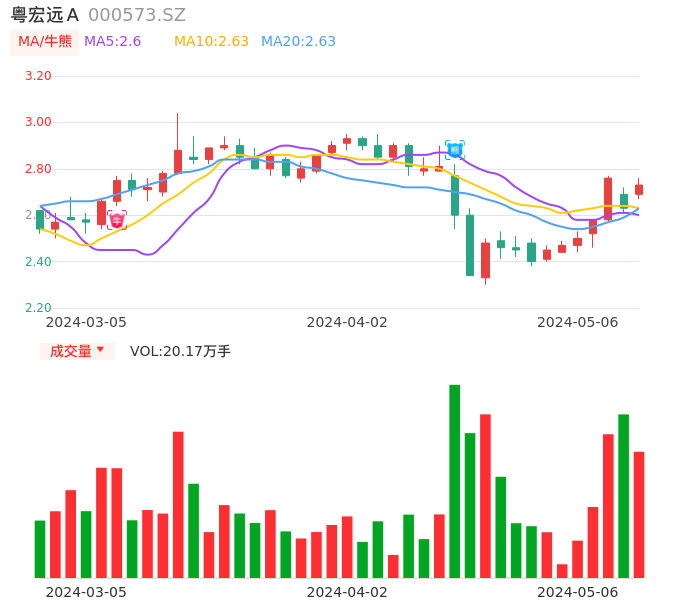The width and height of the screenshot is (686, 606).
Task: Click the 2024-03-05 date label under candlesticks
Action: tap(86, 322)
